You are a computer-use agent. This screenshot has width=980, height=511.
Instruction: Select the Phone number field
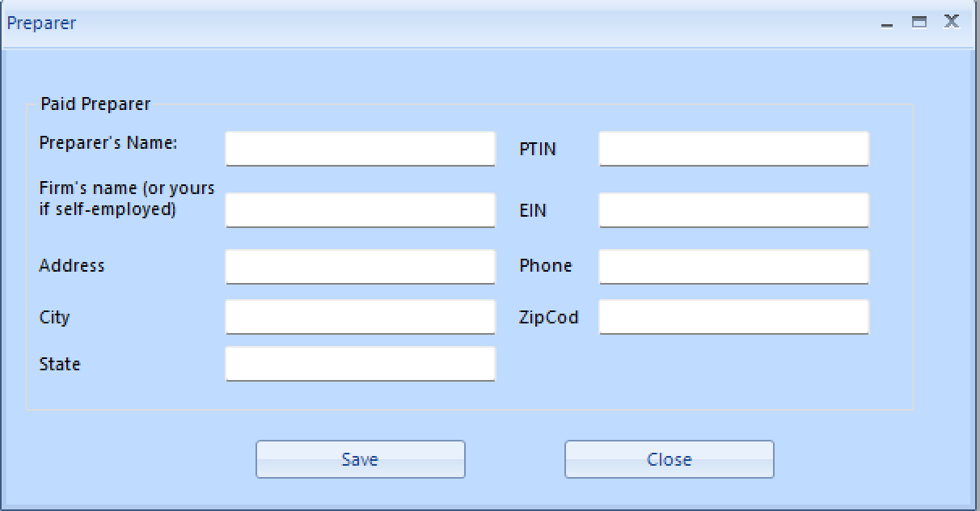coord(733,266)
